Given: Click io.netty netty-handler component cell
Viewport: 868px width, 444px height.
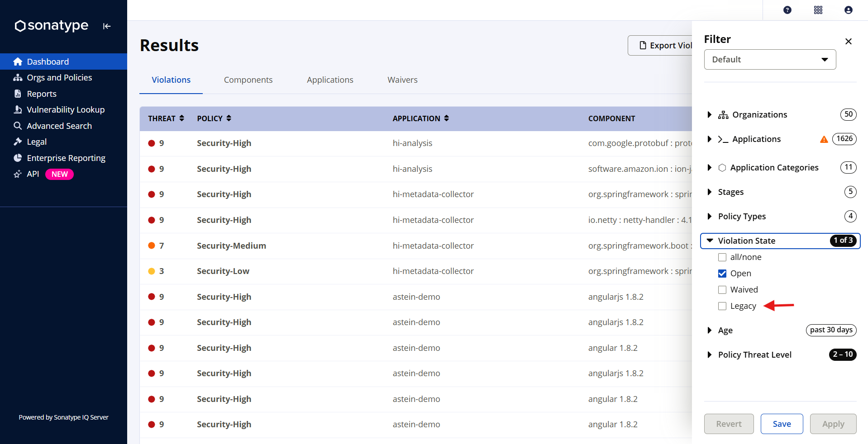Looking at the screenshot, I should 640,220.
